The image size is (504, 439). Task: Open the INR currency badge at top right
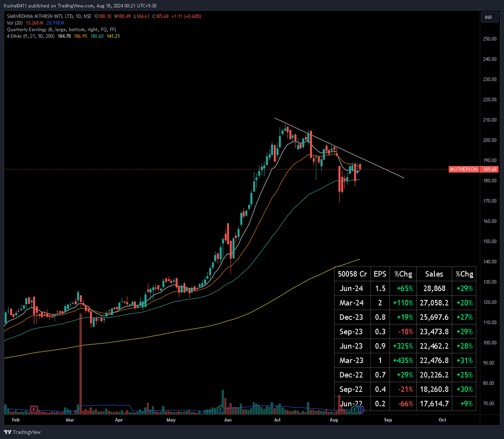(490, 17)
